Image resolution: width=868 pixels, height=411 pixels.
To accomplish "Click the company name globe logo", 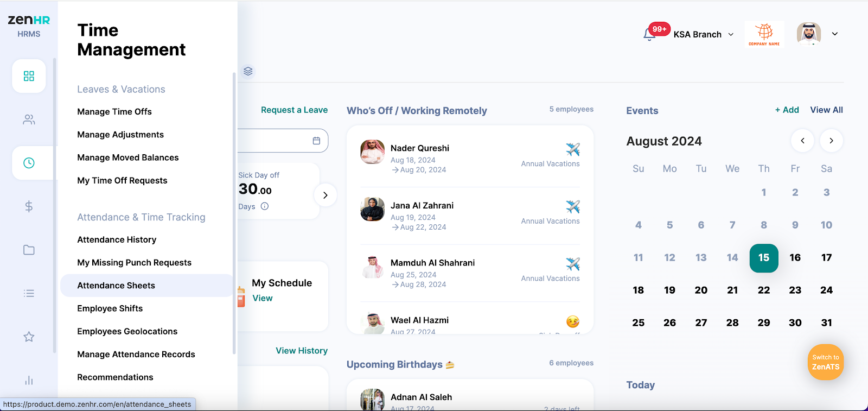I will tap(764, 34).
